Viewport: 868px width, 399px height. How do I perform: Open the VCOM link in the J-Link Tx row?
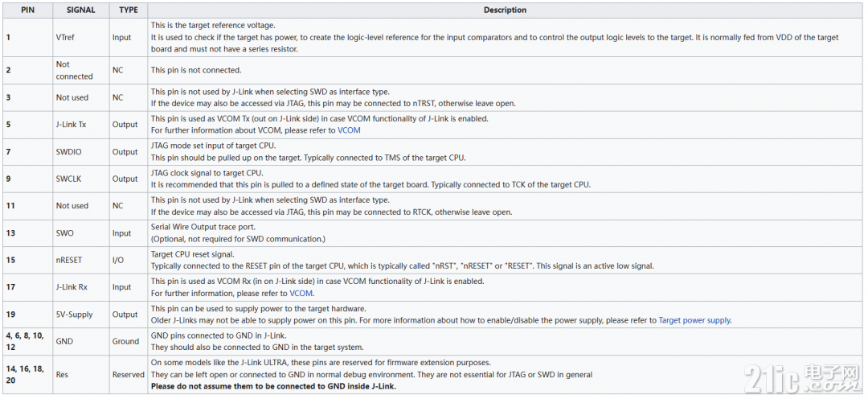pos(350,131)
